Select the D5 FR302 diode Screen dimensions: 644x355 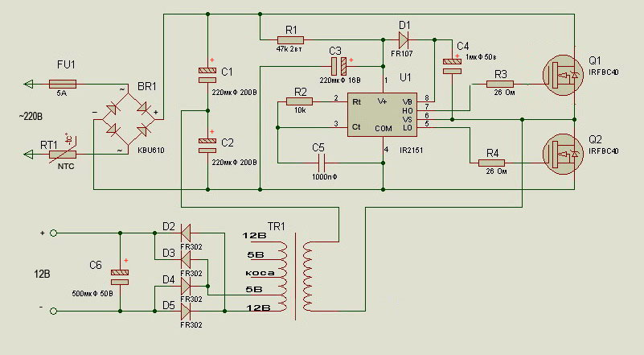(186, 312)
